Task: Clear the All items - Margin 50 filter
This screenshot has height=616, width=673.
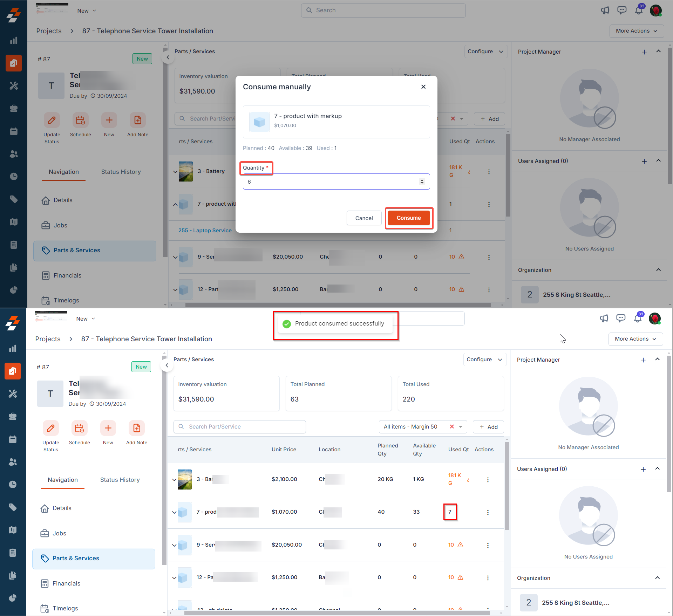Action: (x=452, y=426)
